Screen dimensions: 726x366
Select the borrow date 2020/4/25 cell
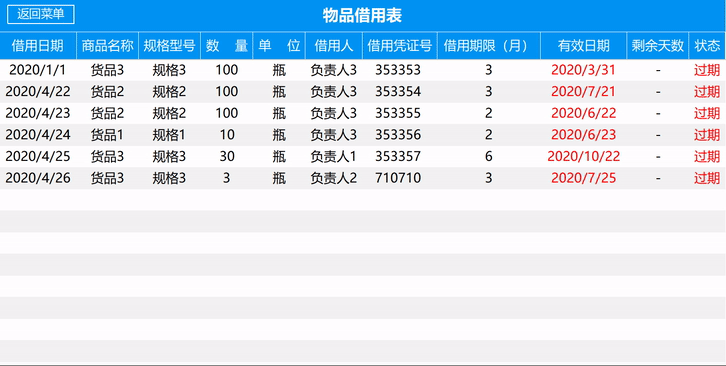[x=38, y=156]
